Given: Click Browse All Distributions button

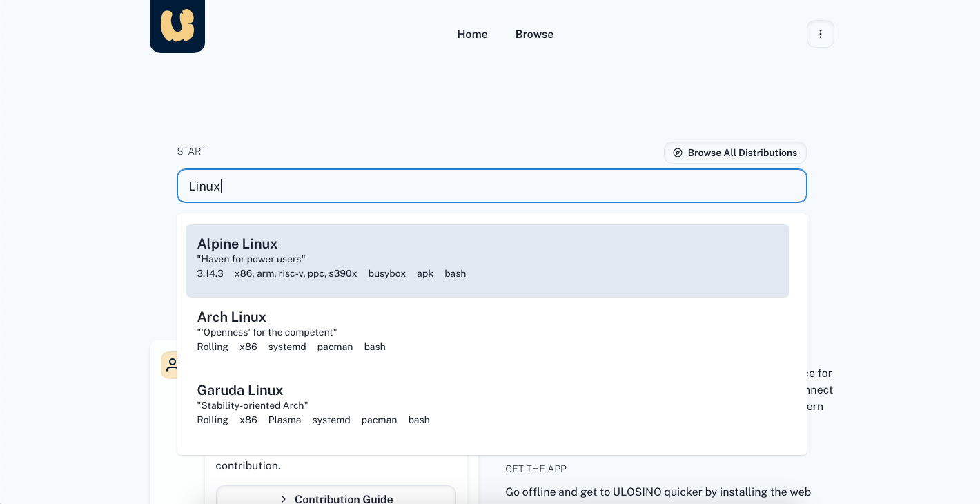Looking at the screenshot, I should [x=735, y=153].
